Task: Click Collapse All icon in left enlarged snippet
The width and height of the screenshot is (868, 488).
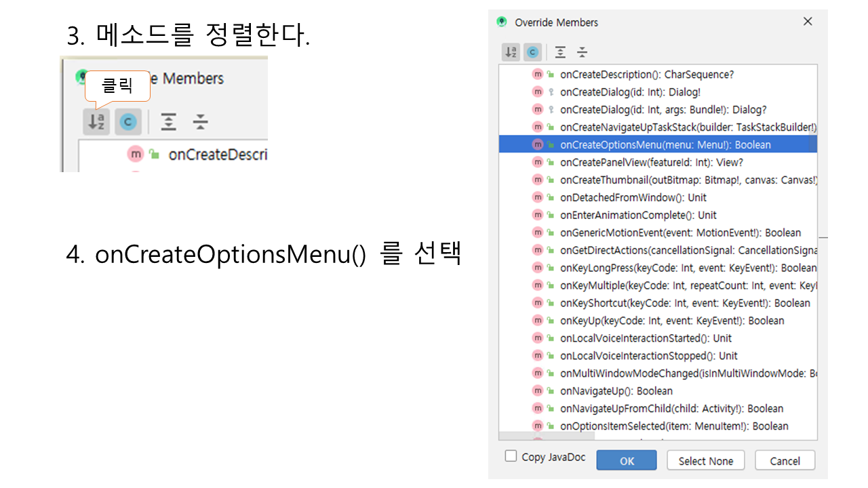Action: point(200,122)
